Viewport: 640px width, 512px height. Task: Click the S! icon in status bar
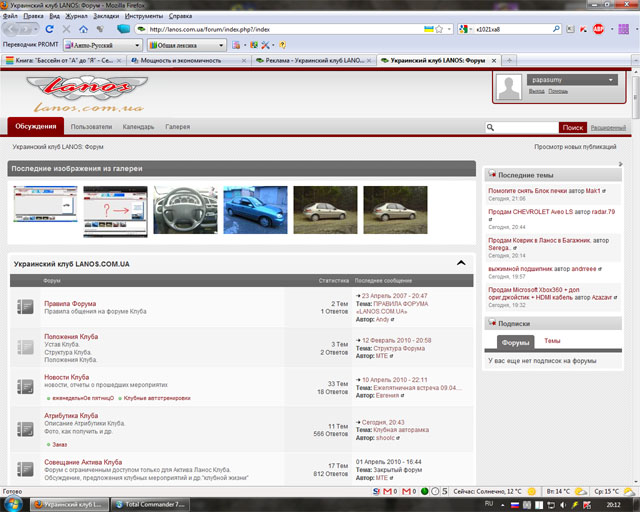pyautogui.click(x=376, y=492)
